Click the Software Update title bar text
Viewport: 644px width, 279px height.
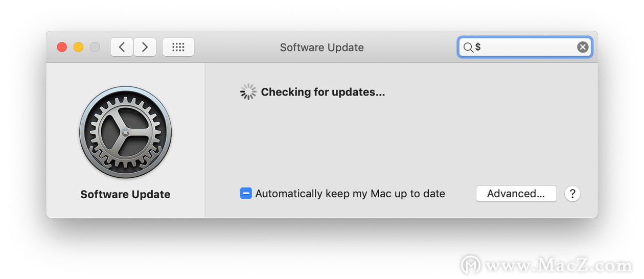tap(322, 48)
